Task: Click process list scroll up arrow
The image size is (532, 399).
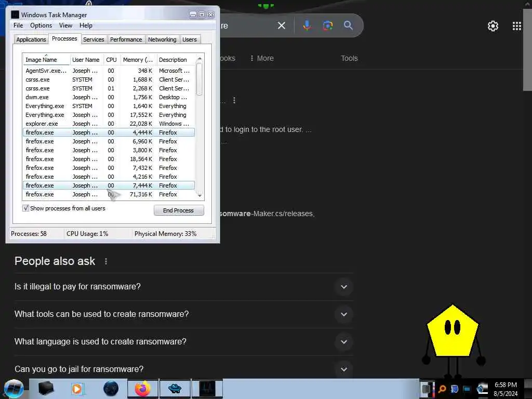Action: coord(199,58)
